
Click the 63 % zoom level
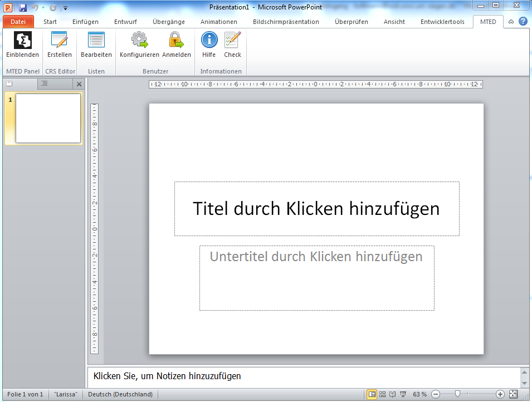(419, 394)
